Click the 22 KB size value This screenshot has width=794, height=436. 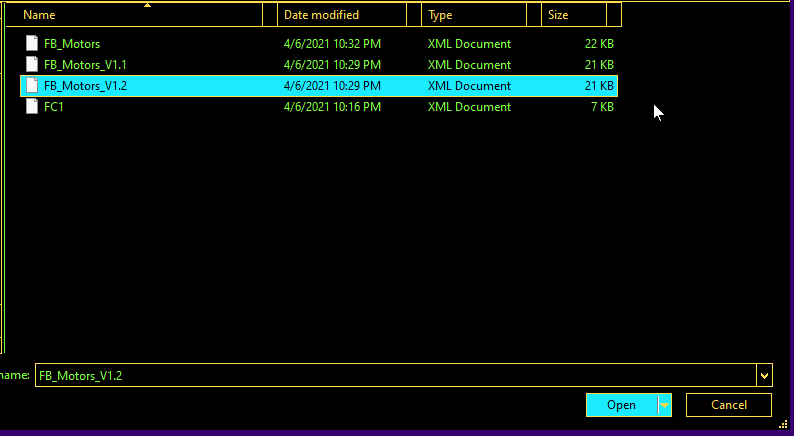(x=599, y=44)
